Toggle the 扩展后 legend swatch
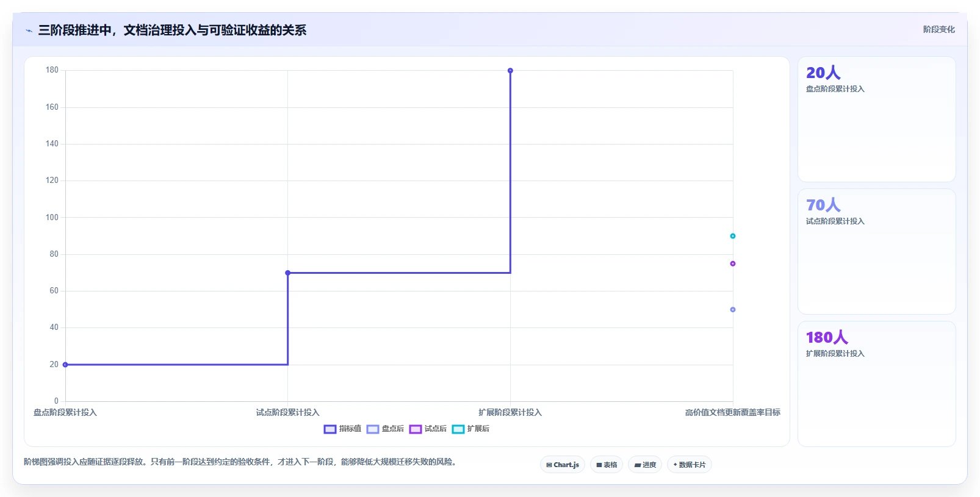Screen dimensions: 980x497 coord(458,429)
